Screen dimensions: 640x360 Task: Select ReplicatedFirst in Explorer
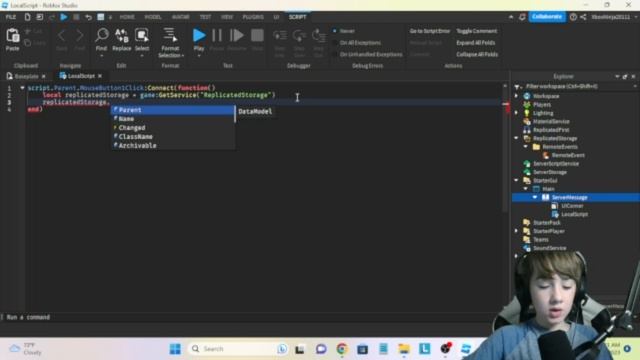(x=551, y=130)
